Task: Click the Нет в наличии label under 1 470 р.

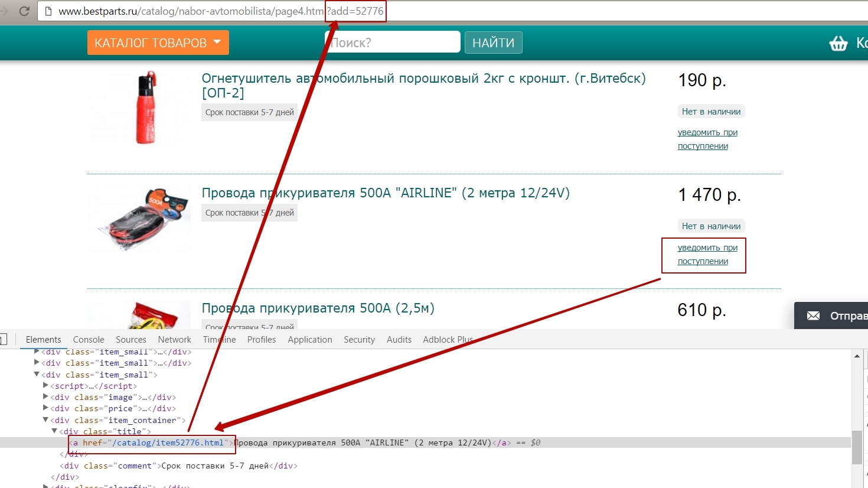Action: click(x=711, y=226)
